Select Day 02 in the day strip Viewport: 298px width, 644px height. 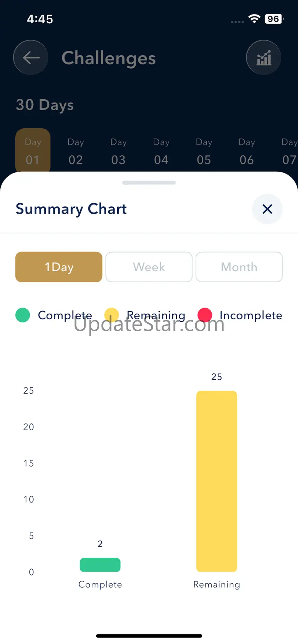point(76,151)
